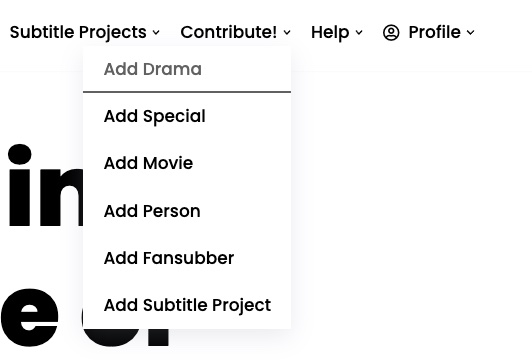Open the Profile nav menu label
This screenshot has width=532, height=364.
pos(435,32)
